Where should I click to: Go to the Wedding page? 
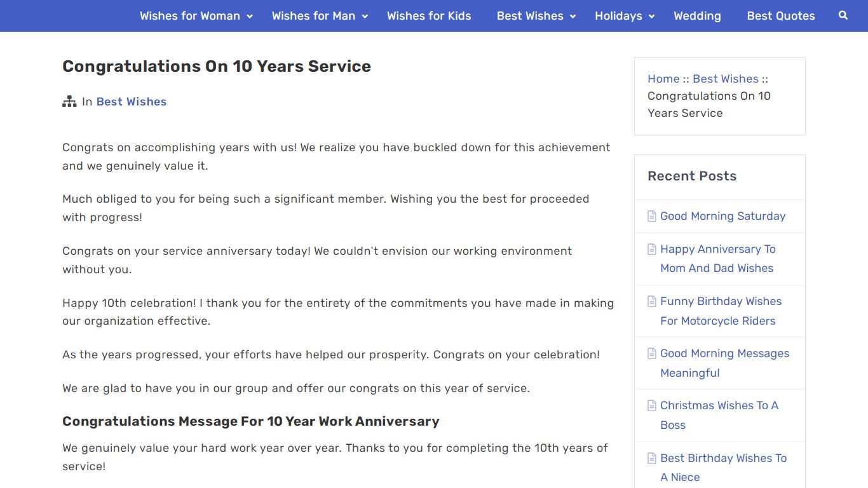click(697, 16)
